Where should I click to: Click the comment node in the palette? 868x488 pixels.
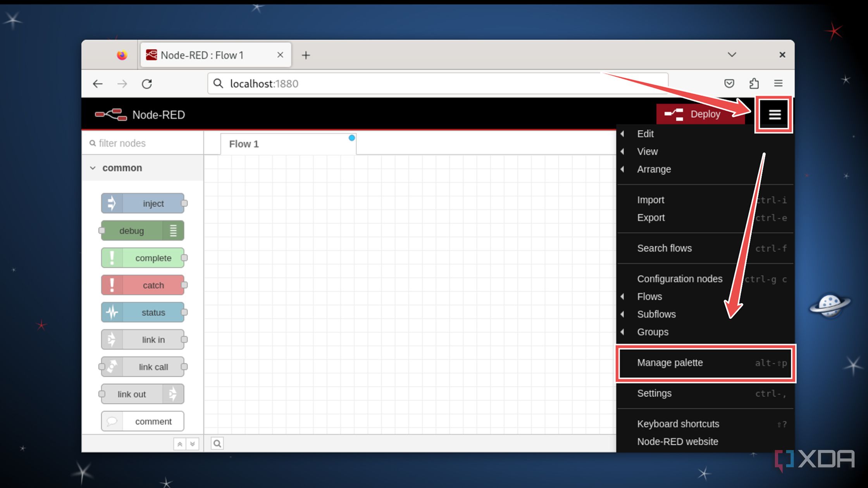point(142,421)
